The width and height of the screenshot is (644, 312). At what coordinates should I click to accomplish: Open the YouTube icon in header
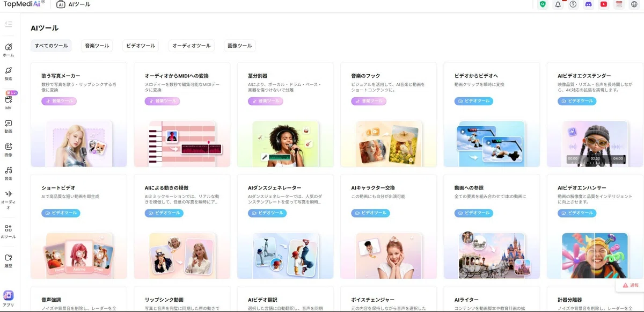pyautogui.click(x=604, y=4)
